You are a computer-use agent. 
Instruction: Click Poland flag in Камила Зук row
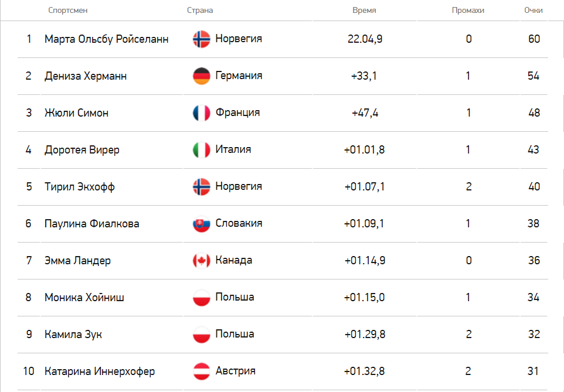coord(202,335)
